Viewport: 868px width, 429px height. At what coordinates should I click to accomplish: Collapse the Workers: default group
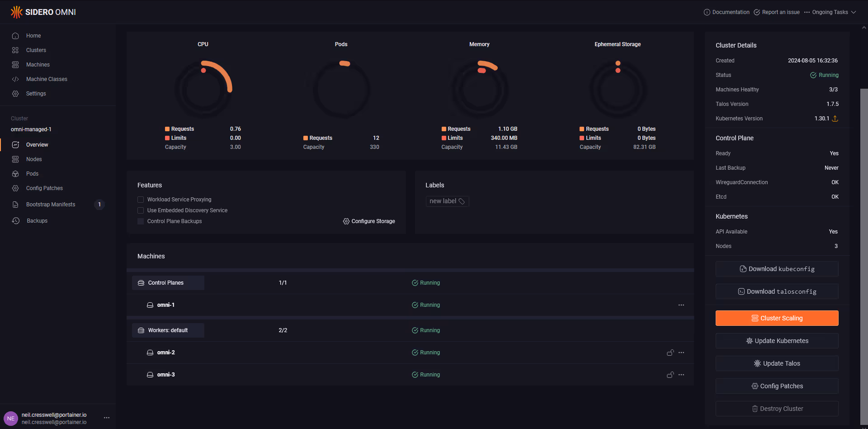[168, 330]
